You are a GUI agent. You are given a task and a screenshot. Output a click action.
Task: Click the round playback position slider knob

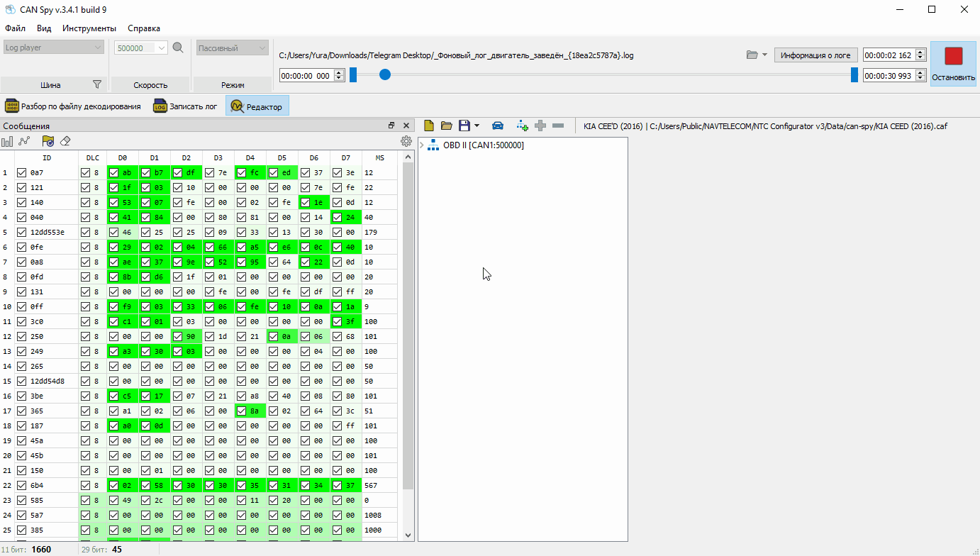click(x=385, y=74)
